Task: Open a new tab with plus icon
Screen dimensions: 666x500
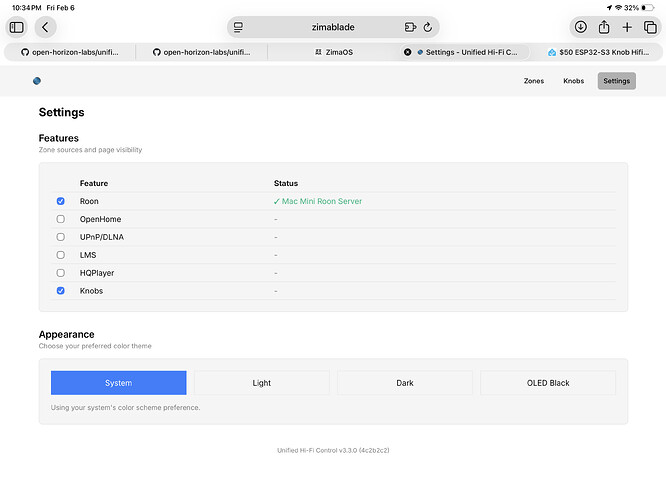Action: click(627, 27)
